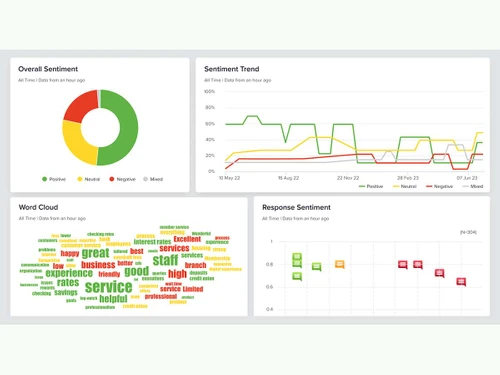Toggle the Mixed series in Sentiment Trend legend
The height and width of the screenshot is (375, 500).
[473, 186]
